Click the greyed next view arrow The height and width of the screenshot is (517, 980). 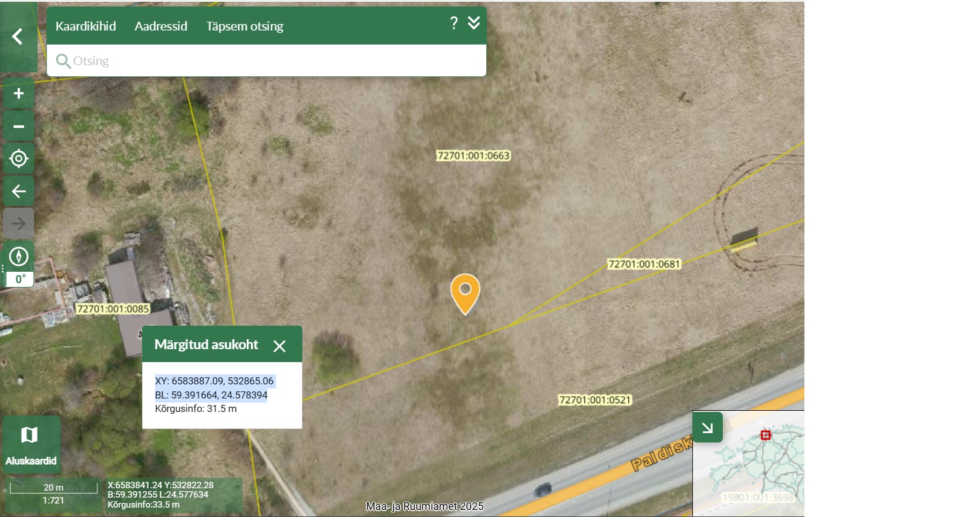tap(19, 224)
